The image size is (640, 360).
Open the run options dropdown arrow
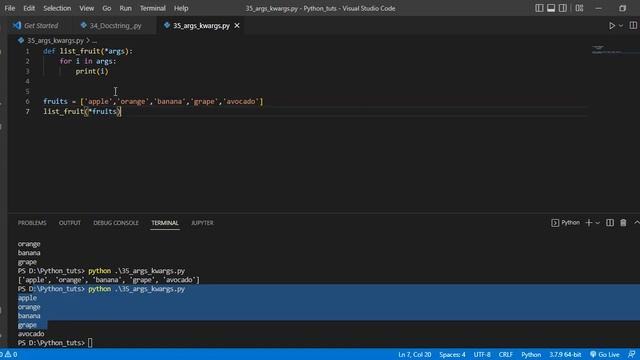pos(621,25)
